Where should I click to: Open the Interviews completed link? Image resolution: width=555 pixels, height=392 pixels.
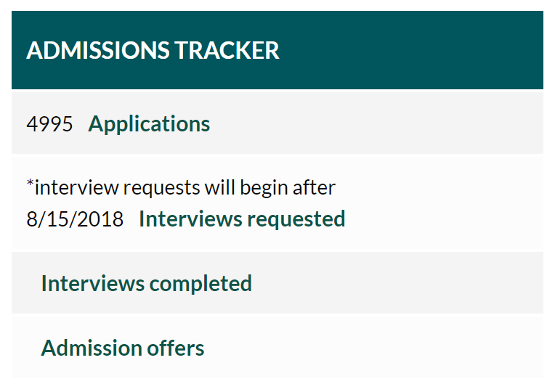coord(146,283)
